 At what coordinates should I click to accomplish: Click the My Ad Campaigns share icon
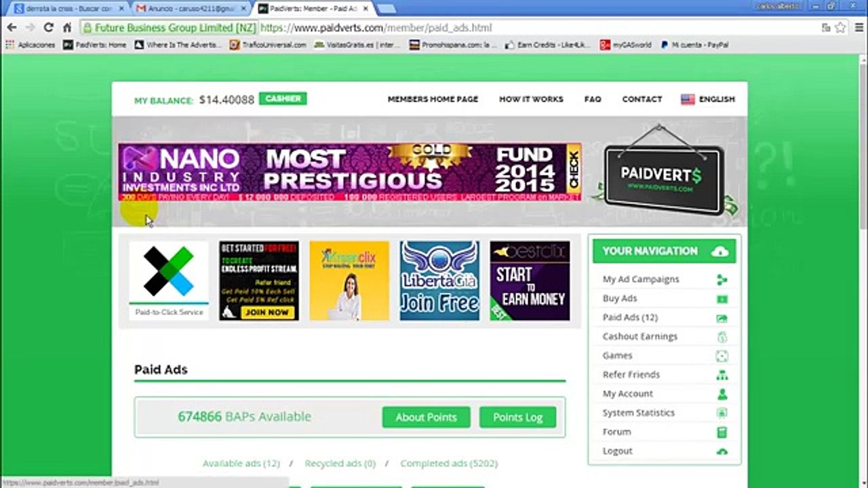pyautogui.click(x=722, y=280)
